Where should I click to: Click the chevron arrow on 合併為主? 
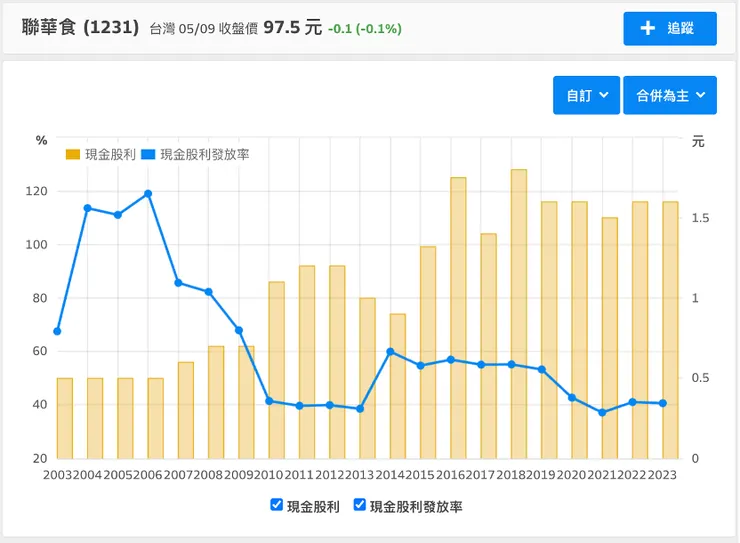click(700, 95)
